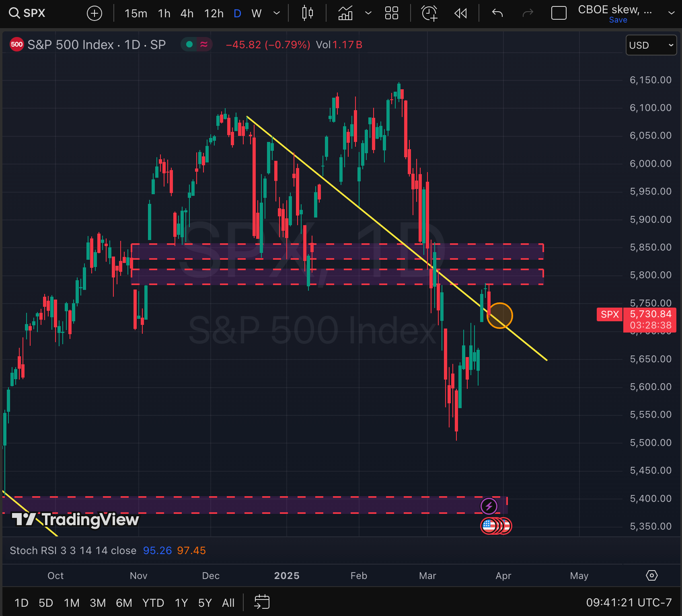This screenshot has width=682, height=616.
Task: Open go to date calendar icon
Action: click(262, 602)
